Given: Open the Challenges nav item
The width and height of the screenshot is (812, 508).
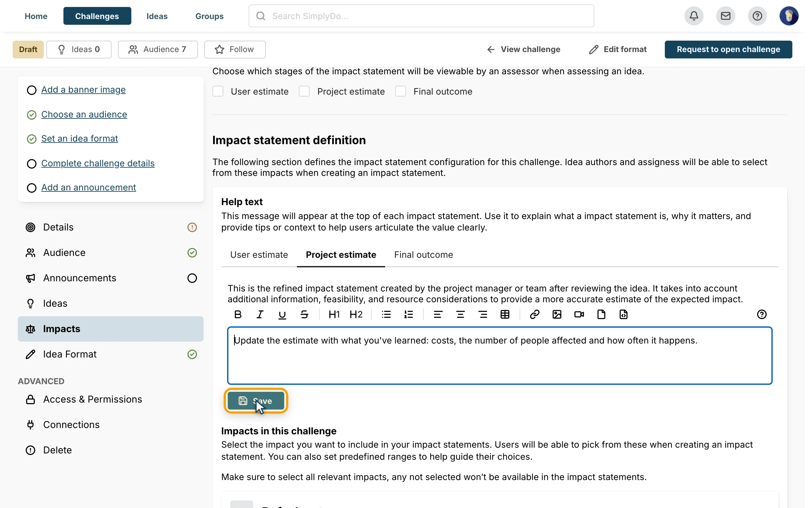Looking at the screenshot, I should [97, 16].
